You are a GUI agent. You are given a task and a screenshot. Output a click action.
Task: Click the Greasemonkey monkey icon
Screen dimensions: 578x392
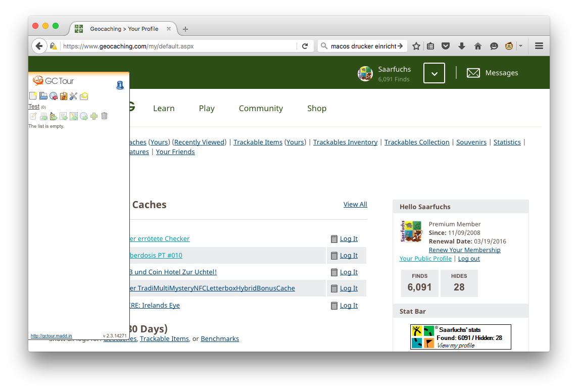[509, 46]
